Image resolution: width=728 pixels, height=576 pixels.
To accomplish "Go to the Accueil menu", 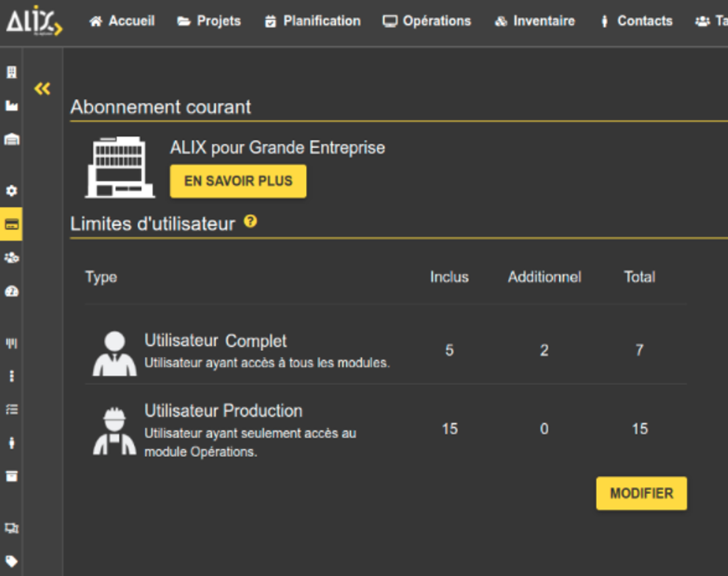I will coord(122,21).
